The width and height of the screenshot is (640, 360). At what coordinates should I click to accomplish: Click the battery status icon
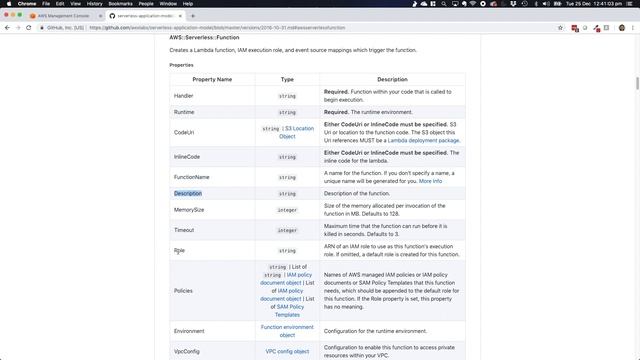coord(557,4)
